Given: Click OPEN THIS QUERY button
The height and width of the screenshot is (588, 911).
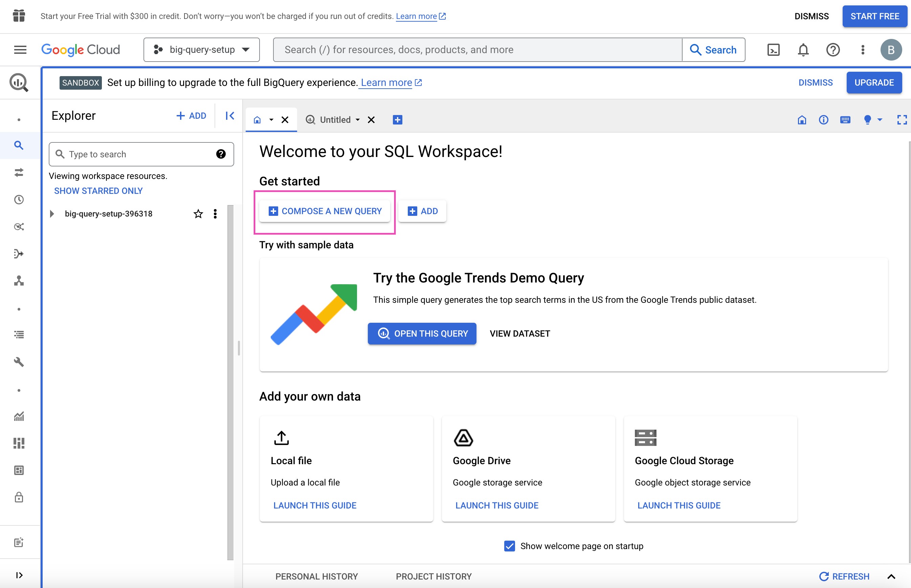Looking at the screenshot, I should [x=422, y=334].
